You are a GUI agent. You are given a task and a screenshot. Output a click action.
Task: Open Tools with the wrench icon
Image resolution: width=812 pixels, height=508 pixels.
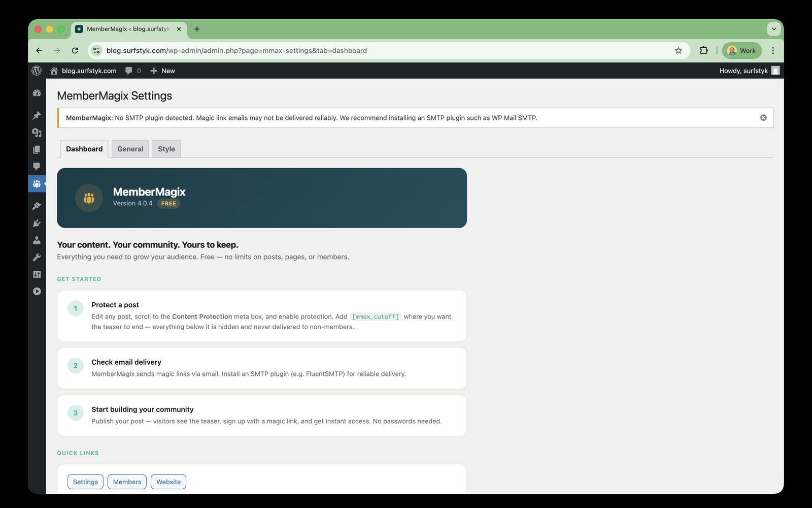pos(37,257)
